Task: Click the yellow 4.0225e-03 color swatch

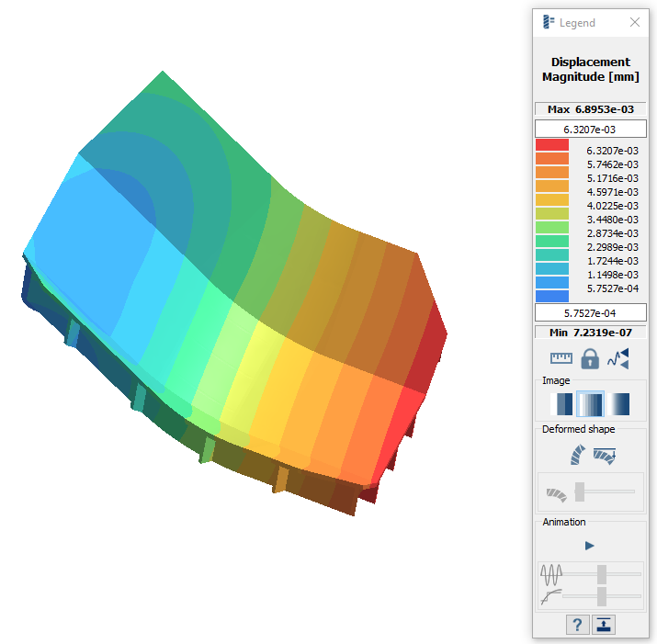Action: pos(551,214)
